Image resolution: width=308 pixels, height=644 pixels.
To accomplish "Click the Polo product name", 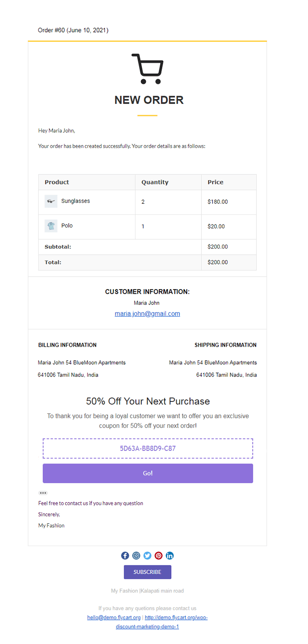I will pyautogui.click(x=67, y=225).
